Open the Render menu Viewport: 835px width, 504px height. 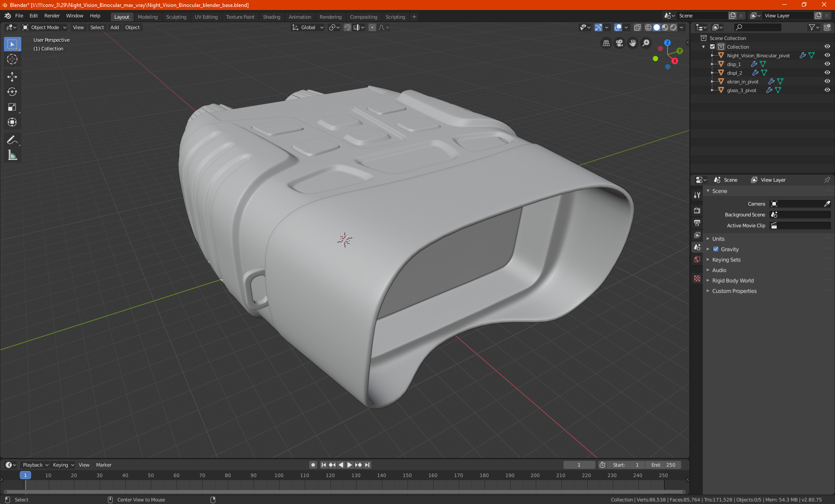(52, 16)
